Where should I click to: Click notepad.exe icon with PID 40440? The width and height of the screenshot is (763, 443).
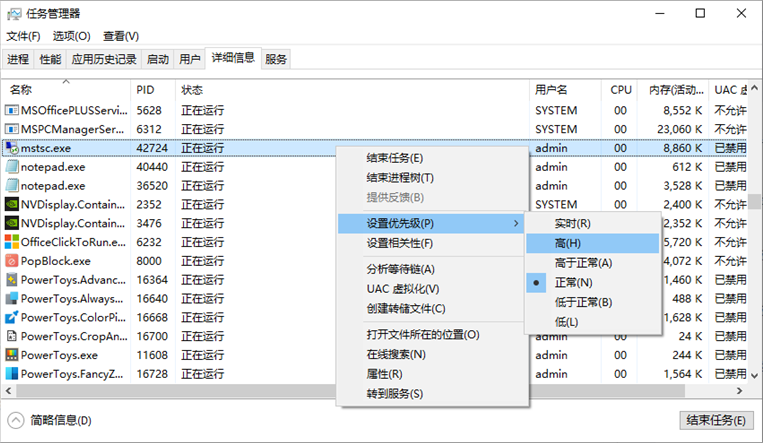coord(12,167)
